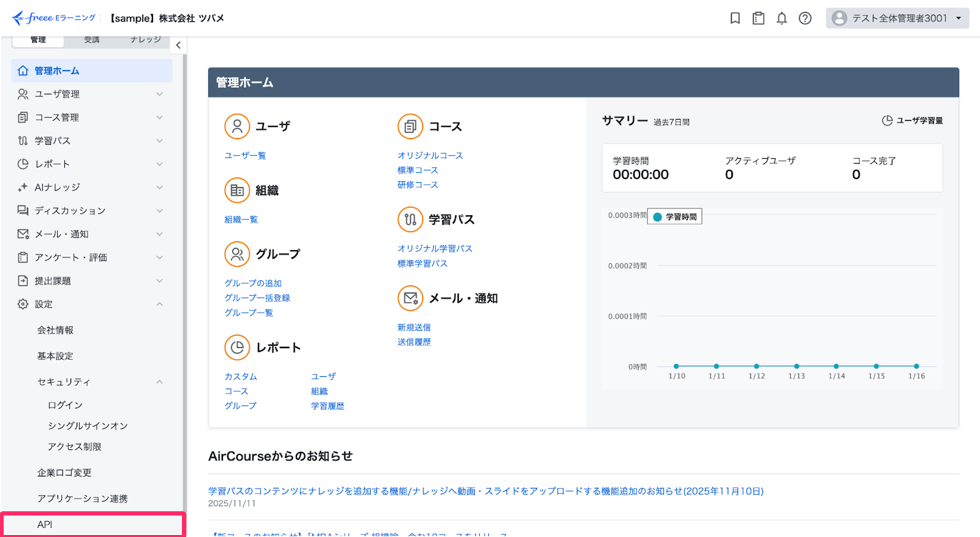Open the clipboard tasks icon in header

pos(758,18)
